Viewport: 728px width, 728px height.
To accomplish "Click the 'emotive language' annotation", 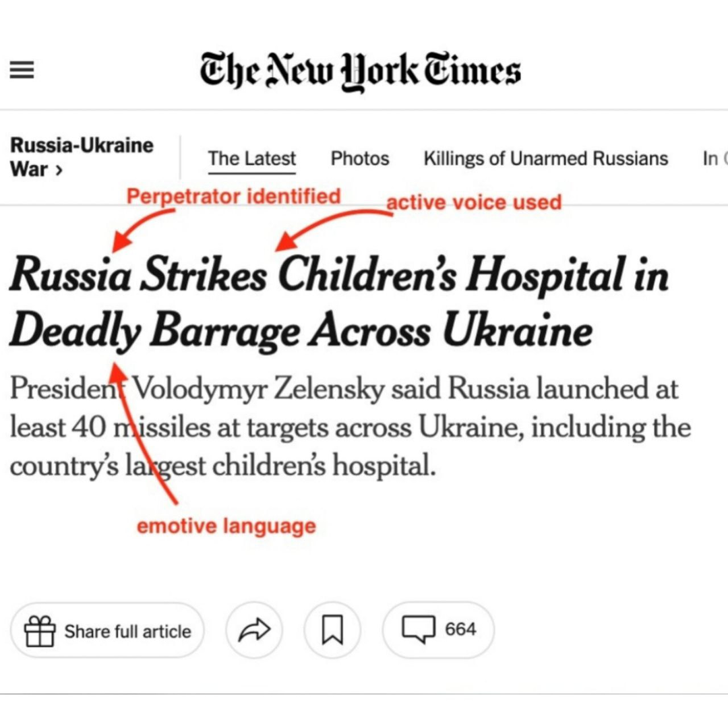I will pos(226,526).
